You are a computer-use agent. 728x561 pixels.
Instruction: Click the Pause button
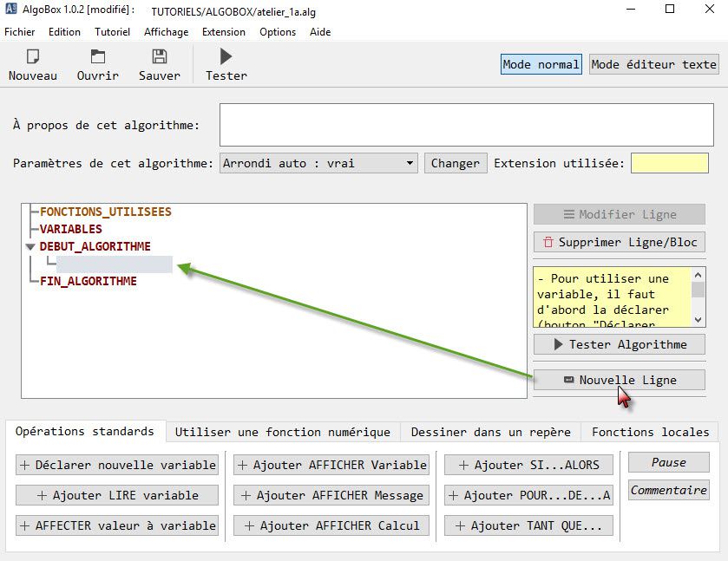pos(669,462)
